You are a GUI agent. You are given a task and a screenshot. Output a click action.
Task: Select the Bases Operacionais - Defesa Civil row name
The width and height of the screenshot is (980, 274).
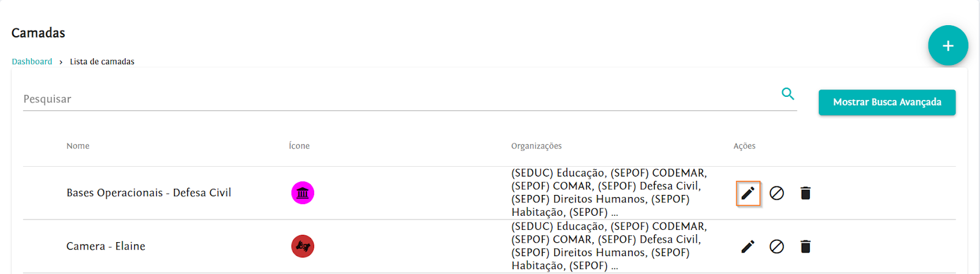click(149, 193)
